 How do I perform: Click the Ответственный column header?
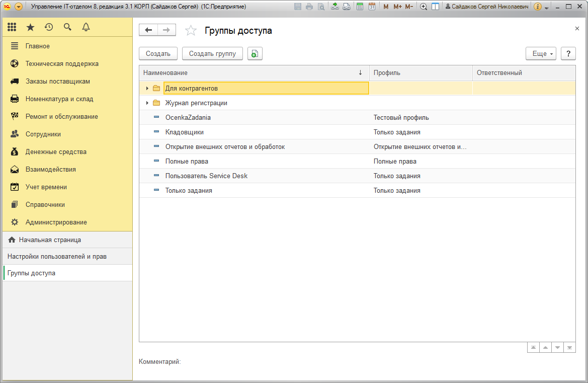[524, 73]
